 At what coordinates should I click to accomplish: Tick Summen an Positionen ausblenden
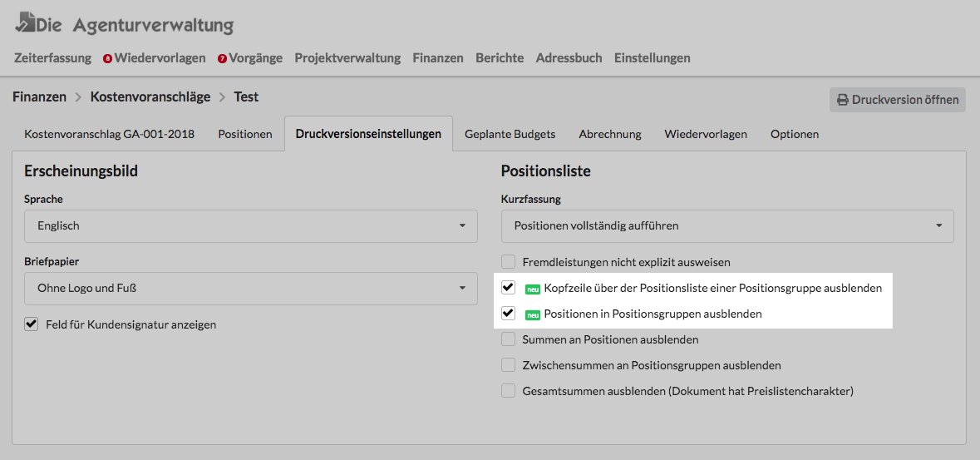[x=508, y=339]
